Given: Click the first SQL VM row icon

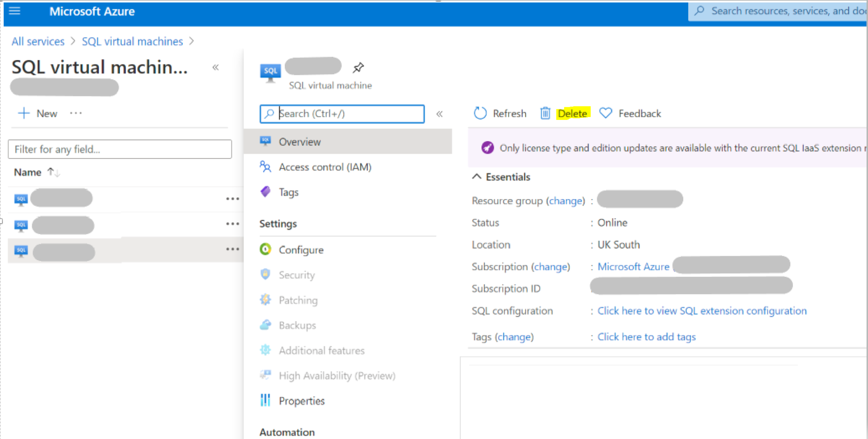Looking at the screenshot, I should tap(21, 200).
